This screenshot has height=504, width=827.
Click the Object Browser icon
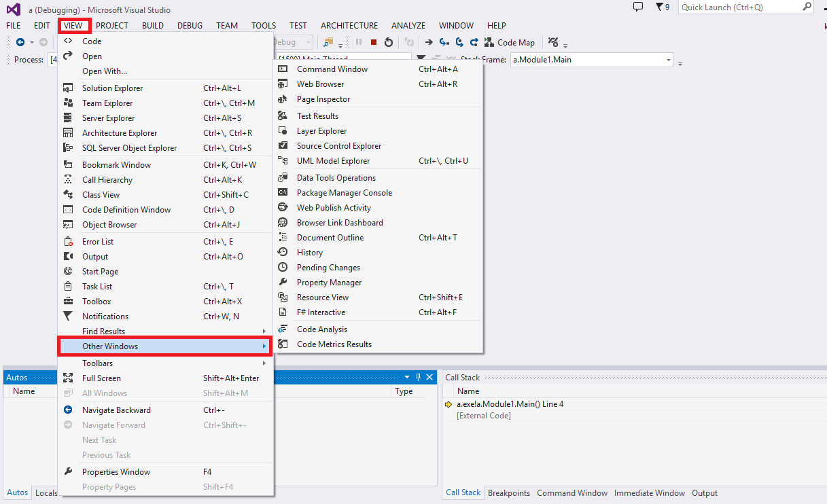tap(68, 225)
